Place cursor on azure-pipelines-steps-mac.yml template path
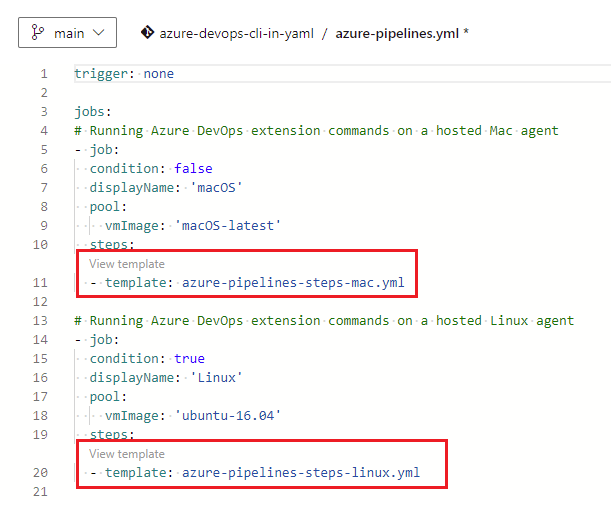The height and width of the screenshot is (509, 611). pyautogui.click(x=293, y=282)
